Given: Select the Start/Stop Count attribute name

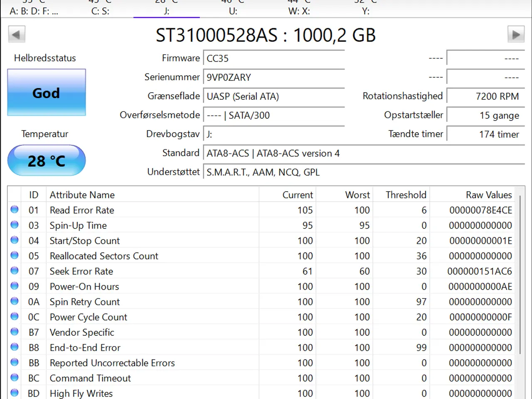Looking at the screenshot, I should [x=84, y=241].
